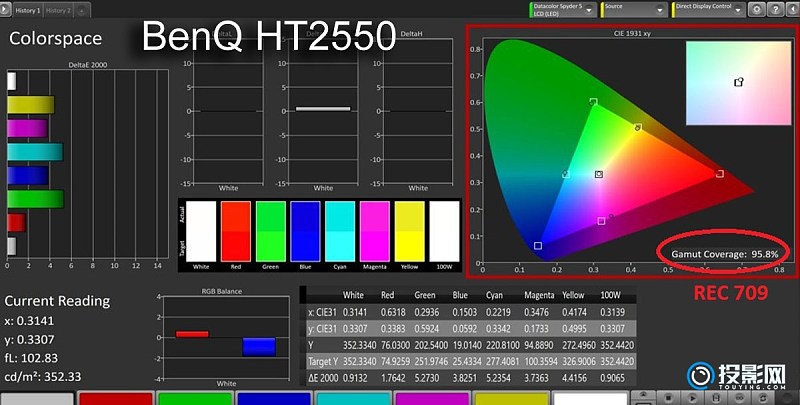Select the gray pattern swatch in bottom strip
Image resolution: width=800 pixels, height=405 pixels.
click(x=37, y=399)
